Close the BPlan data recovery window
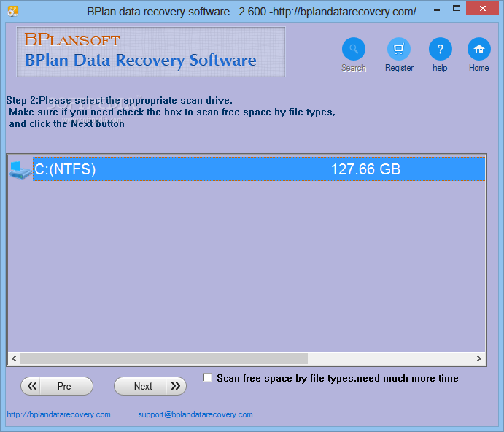The width and height of the screenshot is (504, 432). point(483,9)
